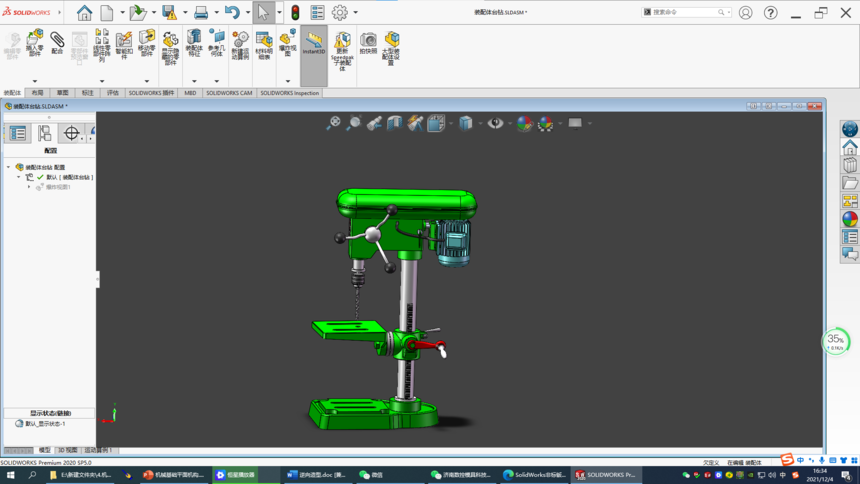Expand dropdown under Linear Component Pattern
Image resolution: width=860 pixels, height=484 pixels.
point(101,81)
